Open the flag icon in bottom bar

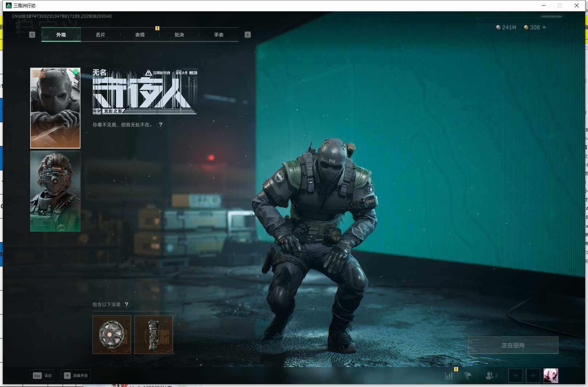(x=468, y=375)
